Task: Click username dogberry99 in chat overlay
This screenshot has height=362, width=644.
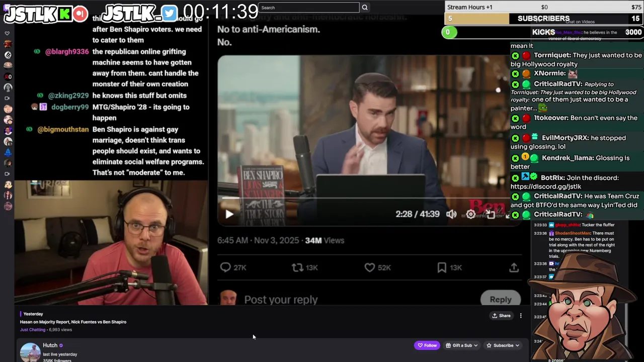Action: point(69,107)
